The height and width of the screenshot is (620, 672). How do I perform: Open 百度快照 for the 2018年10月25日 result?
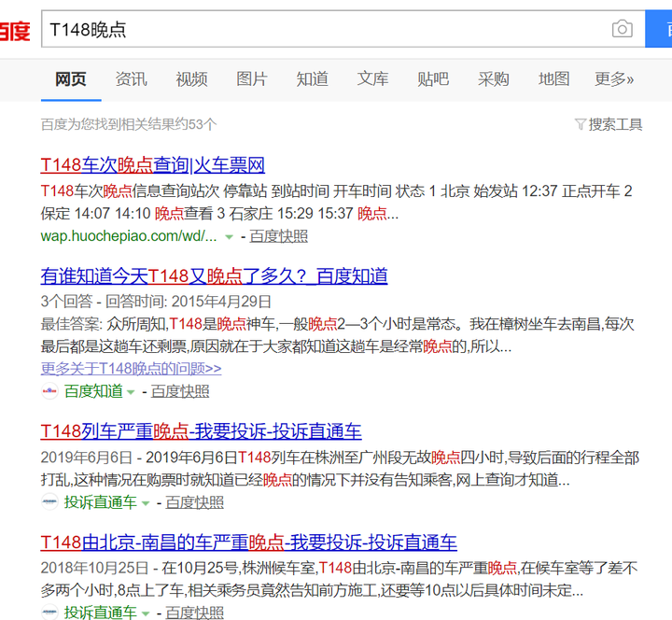[x=194, y=613]
